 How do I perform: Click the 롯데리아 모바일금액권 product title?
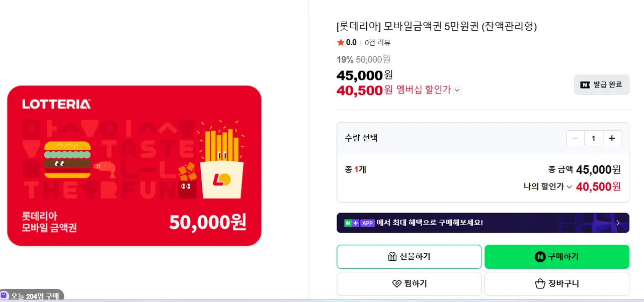click(x=437, y=27)
